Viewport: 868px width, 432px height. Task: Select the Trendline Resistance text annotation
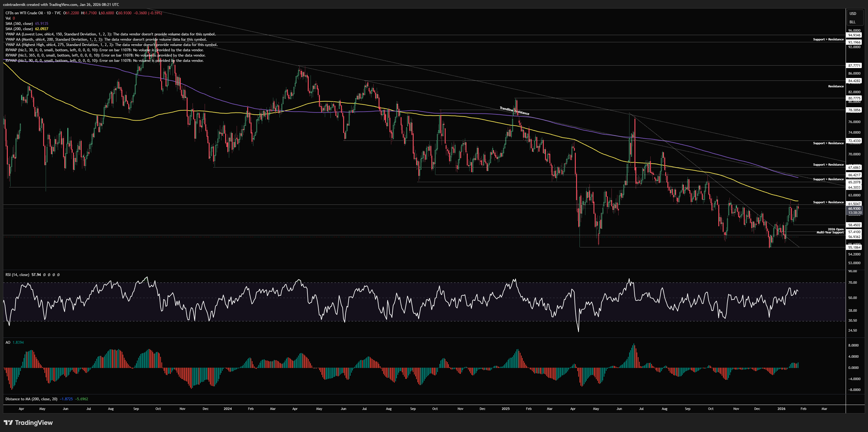514,111
